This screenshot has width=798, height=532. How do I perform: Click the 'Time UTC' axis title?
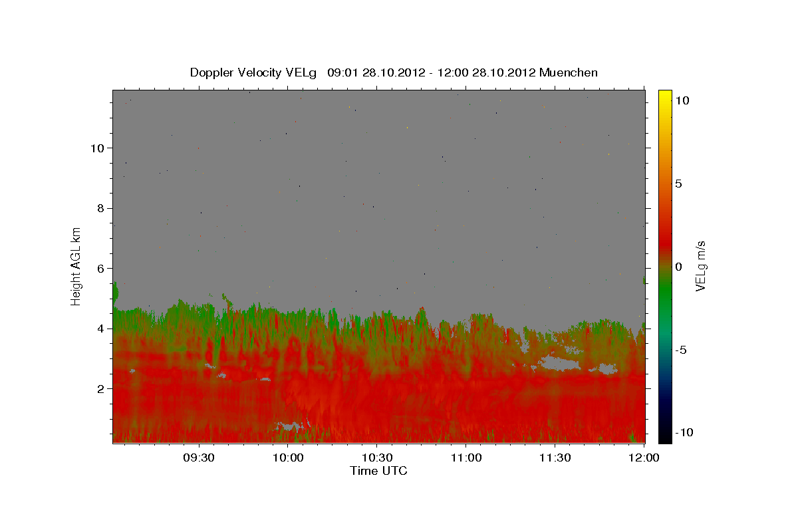pyautogui.click(x=378, y=471)
